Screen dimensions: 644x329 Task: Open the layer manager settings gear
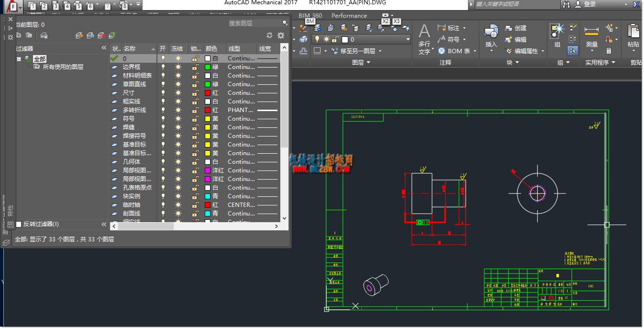[281, 35]
